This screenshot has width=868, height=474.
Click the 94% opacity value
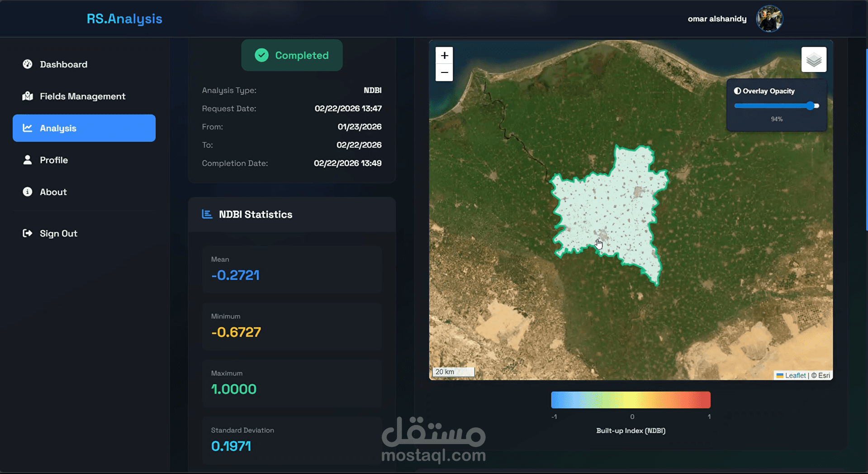point(777,119)
